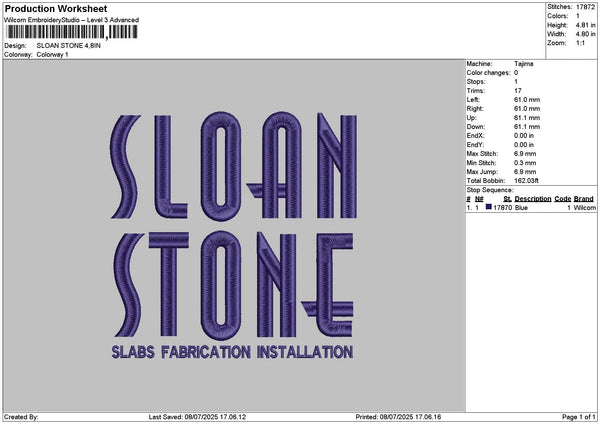Click the 'Max Jump:' value 6.9 mm

coord(525,172)
